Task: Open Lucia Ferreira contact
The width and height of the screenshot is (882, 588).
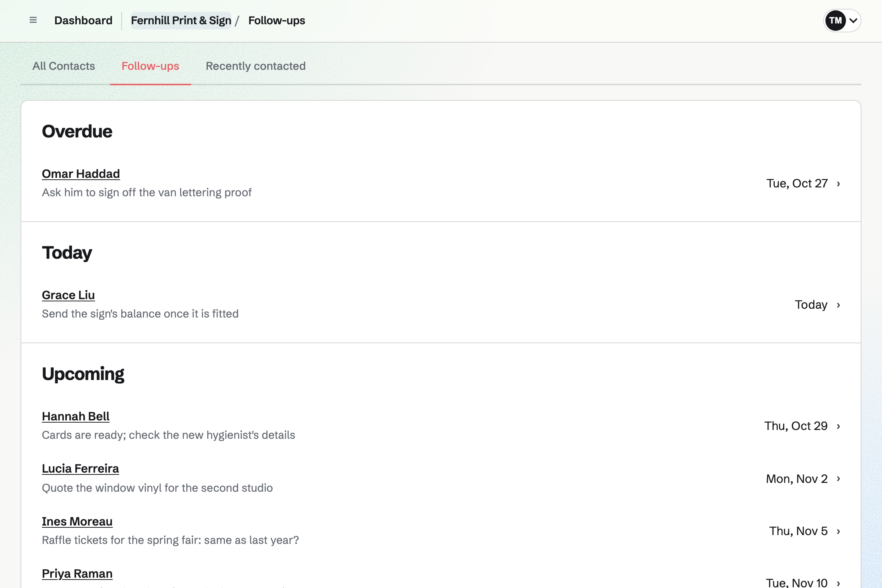Action: (x=80, y=469)
